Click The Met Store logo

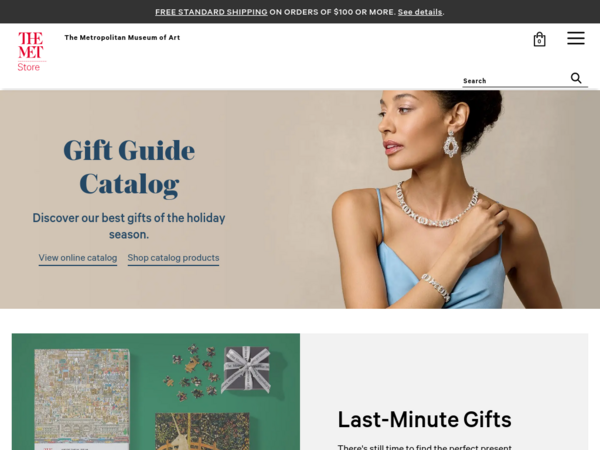point(31,52)
